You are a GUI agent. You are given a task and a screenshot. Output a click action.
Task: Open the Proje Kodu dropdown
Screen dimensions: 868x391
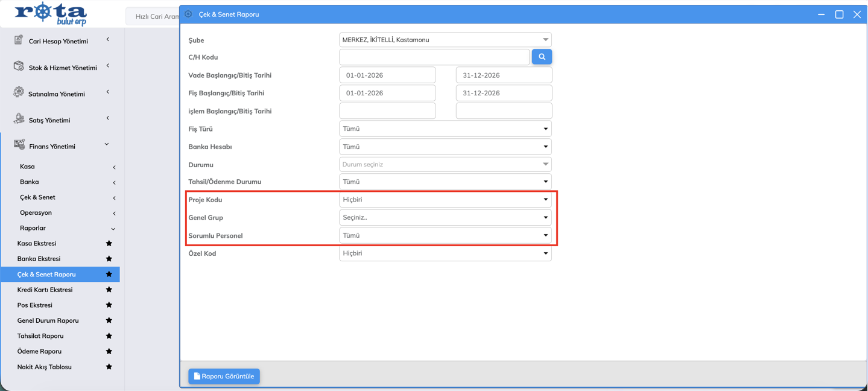[445, 200]
